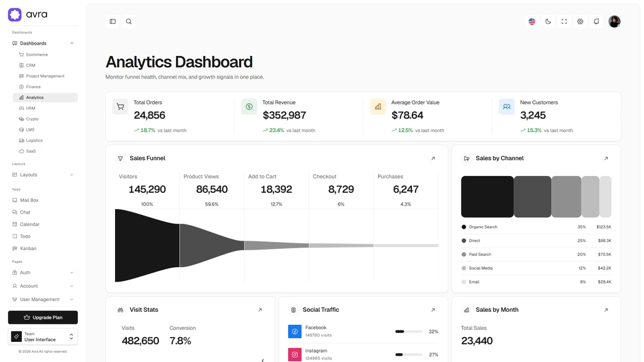Screen dimensions: 644x362
Task: Click the avra logo icon
Action: pyautogui.click(x=15, y=14)
